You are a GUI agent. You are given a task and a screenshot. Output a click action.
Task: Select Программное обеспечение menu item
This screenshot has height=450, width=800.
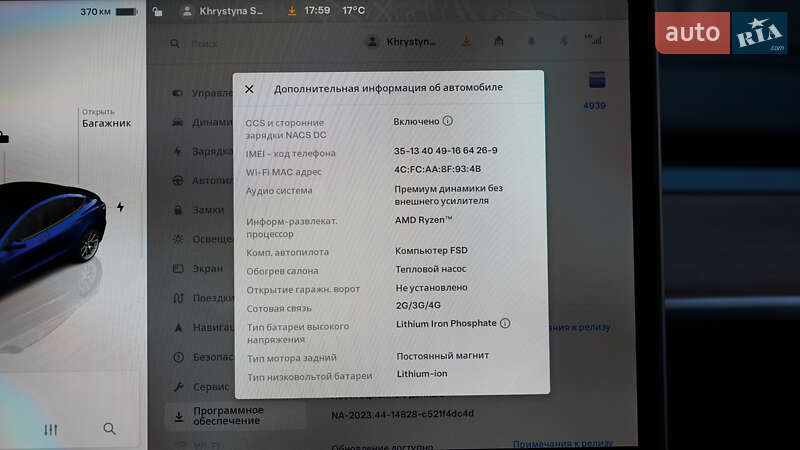point(236,416)
